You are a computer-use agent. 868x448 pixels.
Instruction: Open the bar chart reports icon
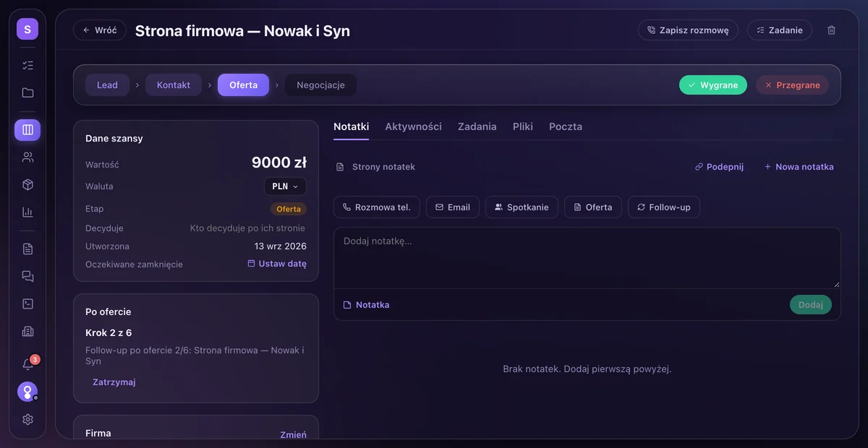[27, 212]
